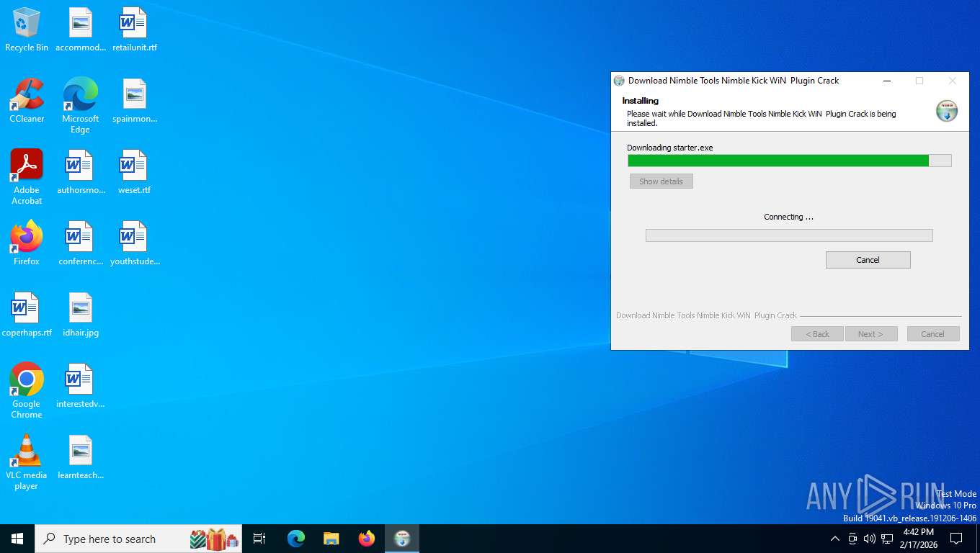Viewport: 980px width, 553px height.
Task: Launch Adobe Acrobat desktop shortcut
Action: pyautogui.click(x=27, y=177)
